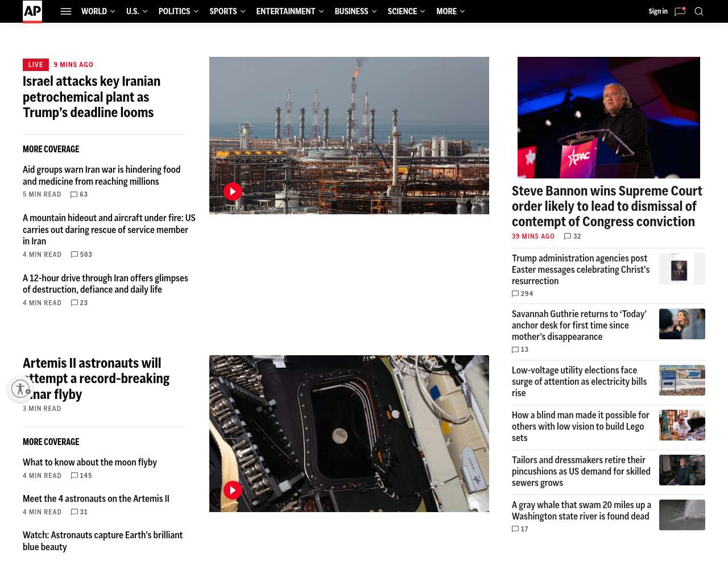Image resolution: width=728 pixels, height=582 pixels.
Task: Open the notifications chat icon in header
Action: [680, 11]
